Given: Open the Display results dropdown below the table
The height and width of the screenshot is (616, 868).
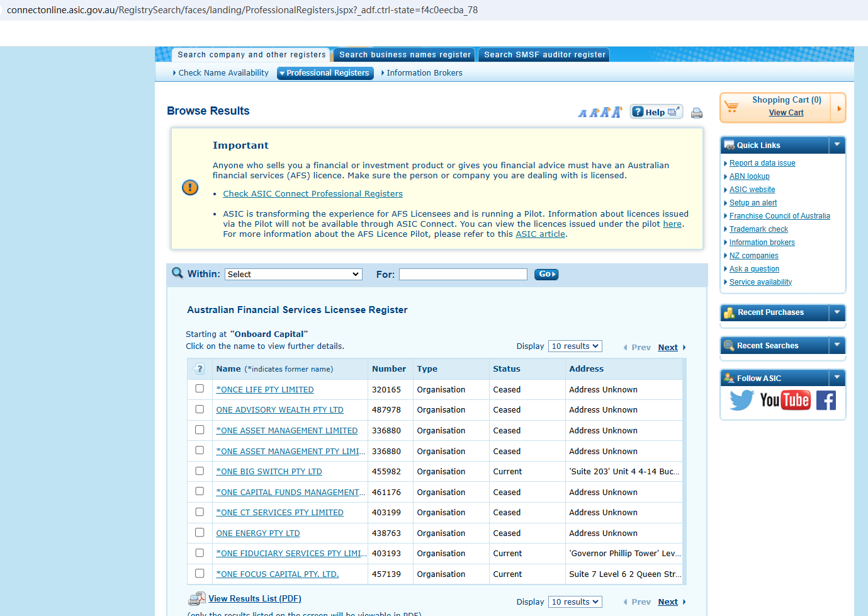Looking at the screenshot, I should pyautogui.click(x=575, y=602).
